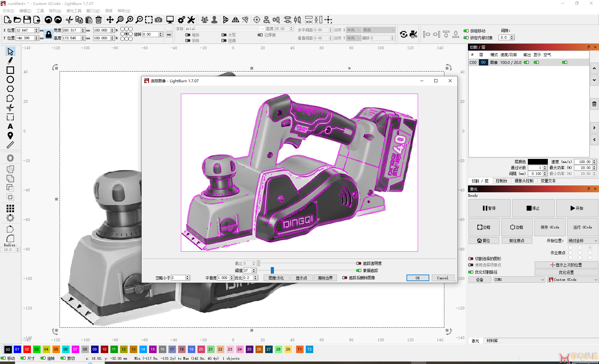
Task: Open the 常规 style dropdown
Action: [x=378, y=30]
